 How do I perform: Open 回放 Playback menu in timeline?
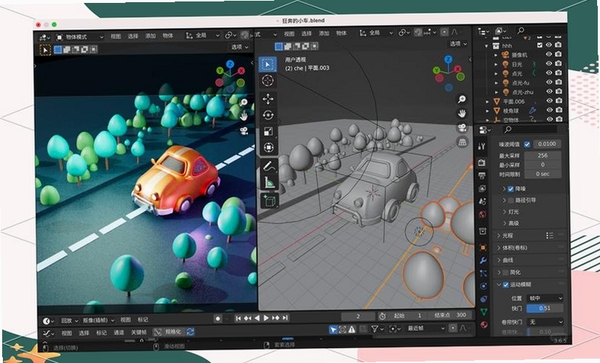pos(69,321)
